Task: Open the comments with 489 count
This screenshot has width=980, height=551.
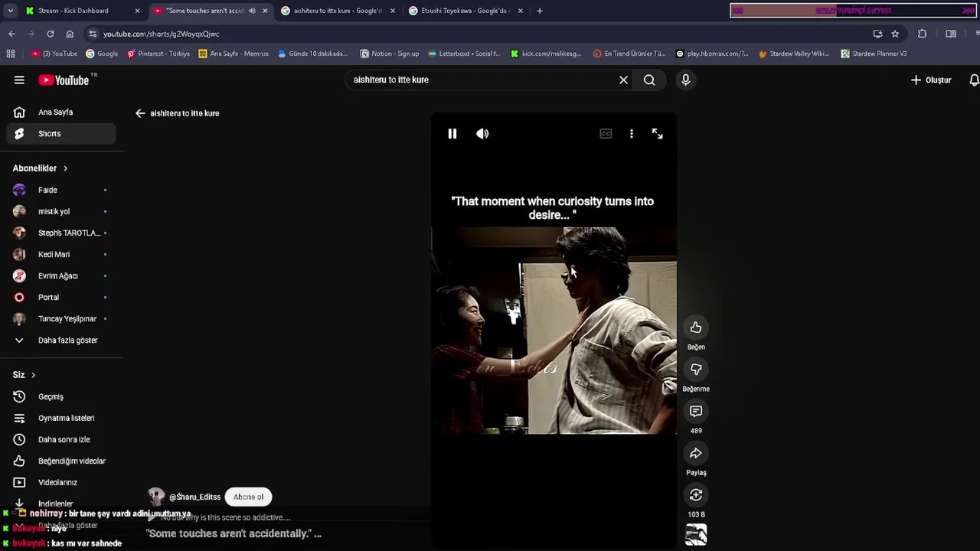Action: 696,412
